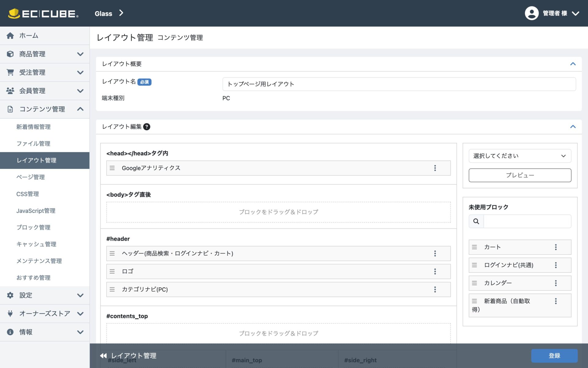Open the three-dot menu for 新着商品 block
This screenshot has height=368, width=588.
pyautogui.click(x=556, y=301)
